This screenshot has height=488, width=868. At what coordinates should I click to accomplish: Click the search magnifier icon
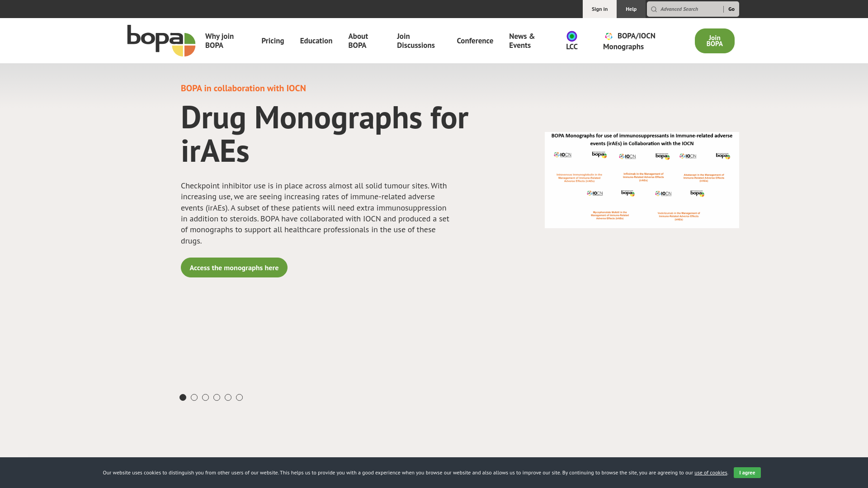click(x=654, y=9)
